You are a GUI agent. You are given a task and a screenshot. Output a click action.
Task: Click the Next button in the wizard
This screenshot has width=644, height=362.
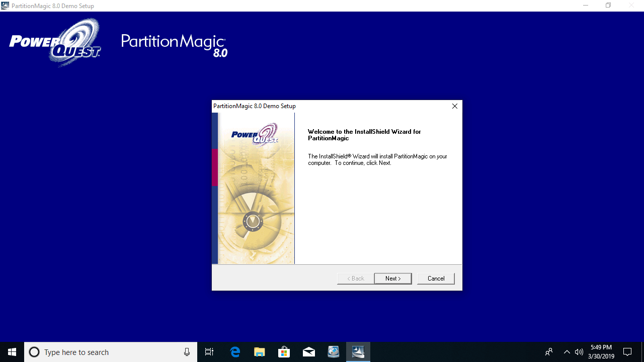[392, 279]
